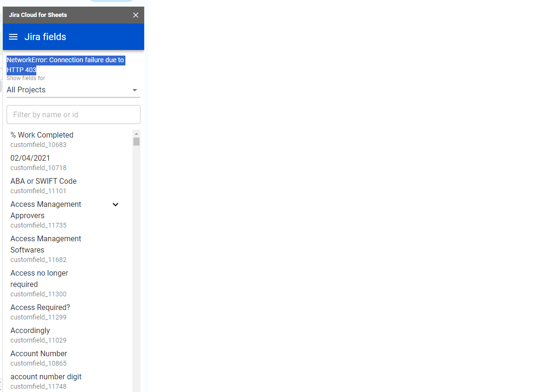543x392 pixels.
Task: Select the Access Management Softwares field
Action: tap(46, 244)
